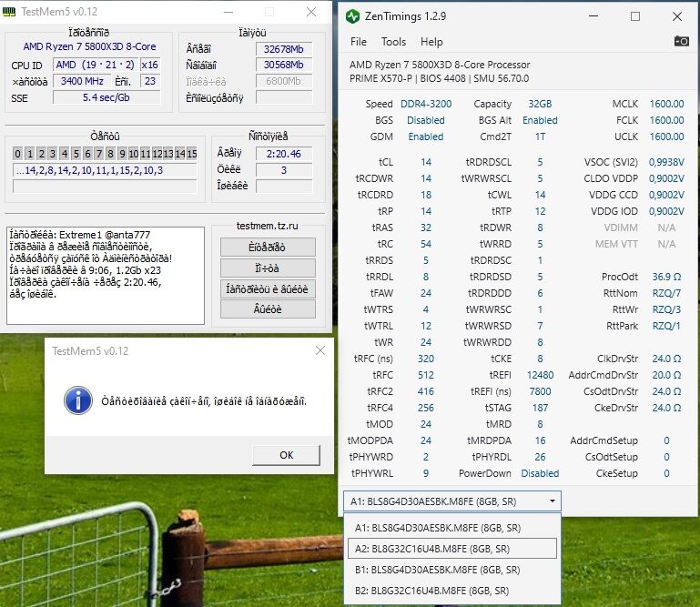
Task: Click the tRFC (ns) value 320
Action: (x=426, y=359)
